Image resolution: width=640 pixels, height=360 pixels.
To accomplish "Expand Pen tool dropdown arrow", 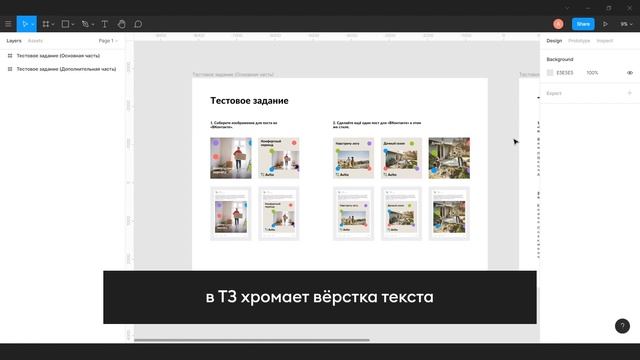I will tap(93, 24).
